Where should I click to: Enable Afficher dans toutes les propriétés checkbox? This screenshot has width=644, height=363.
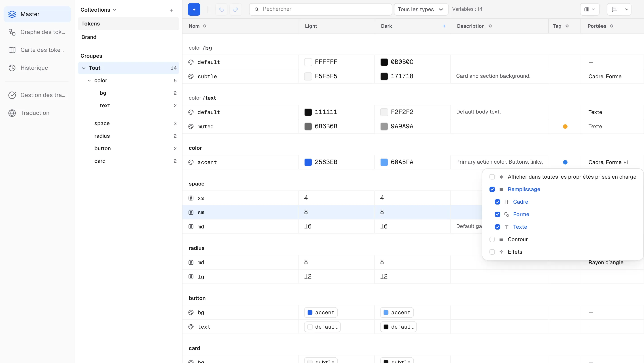492,177
